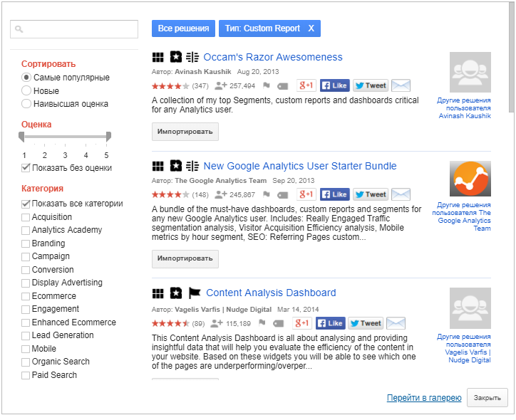The height and width of the screenshot is (420, 516).
Task: Select the "Все решения" filter tab
Action: (183, 28)
